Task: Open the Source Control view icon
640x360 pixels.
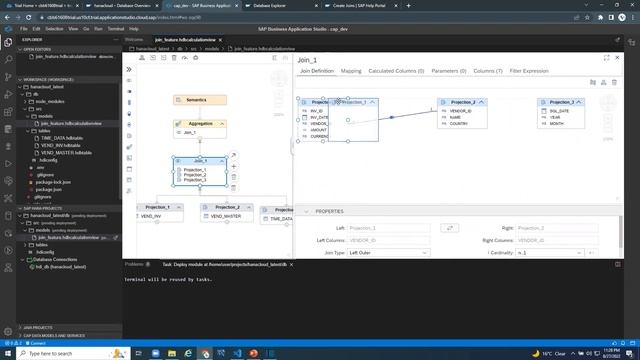Action: pyautogui.click(x=8, y=77)
